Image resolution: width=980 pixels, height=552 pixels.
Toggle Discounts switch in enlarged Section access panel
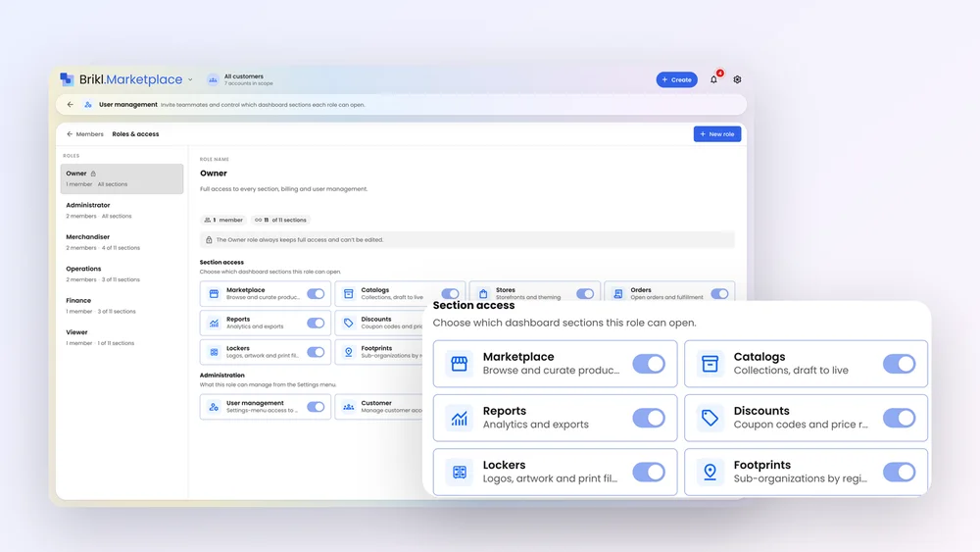click(900, 418)
